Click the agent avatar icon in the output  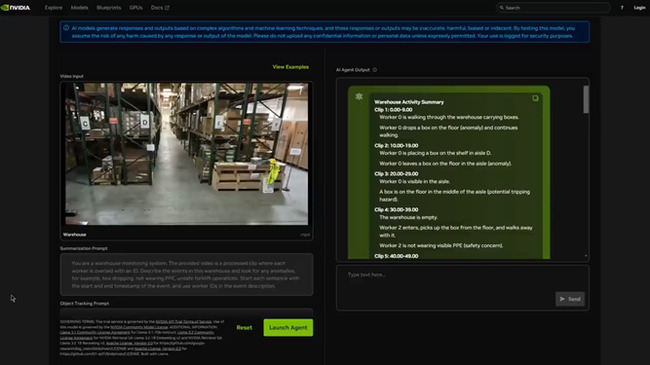pyautogui.click(x=359, y=96)
